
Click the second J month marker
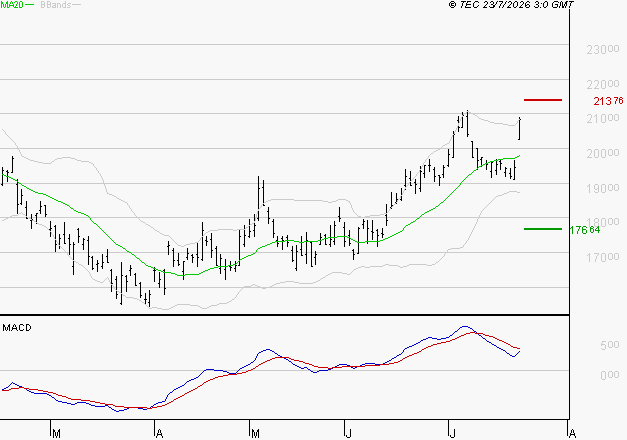click(452, 434)
